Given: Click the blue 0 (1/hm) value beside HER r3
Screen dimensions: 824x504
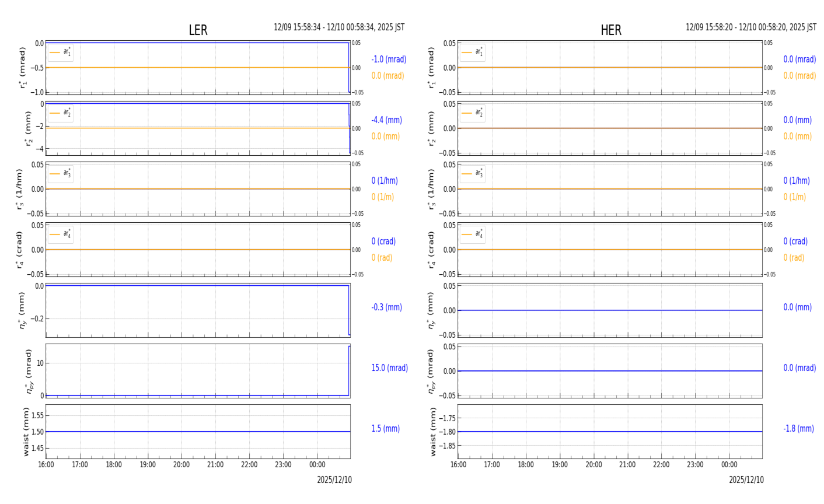Looking at the screenshot, I should coord(797,181).
